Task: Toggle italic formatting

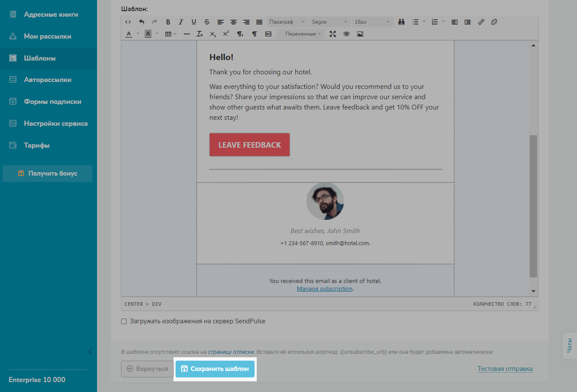Action: 181,22
